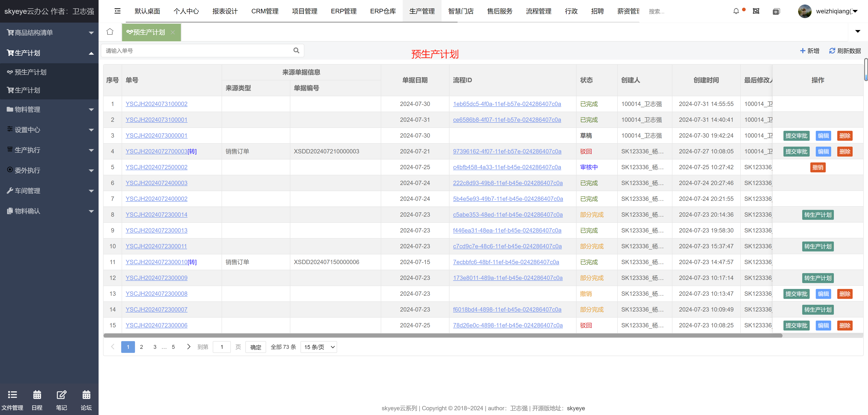This screenshot has height=415, width=868.
Task: Select 生产计划 submenu item
Action: point(28,90)
